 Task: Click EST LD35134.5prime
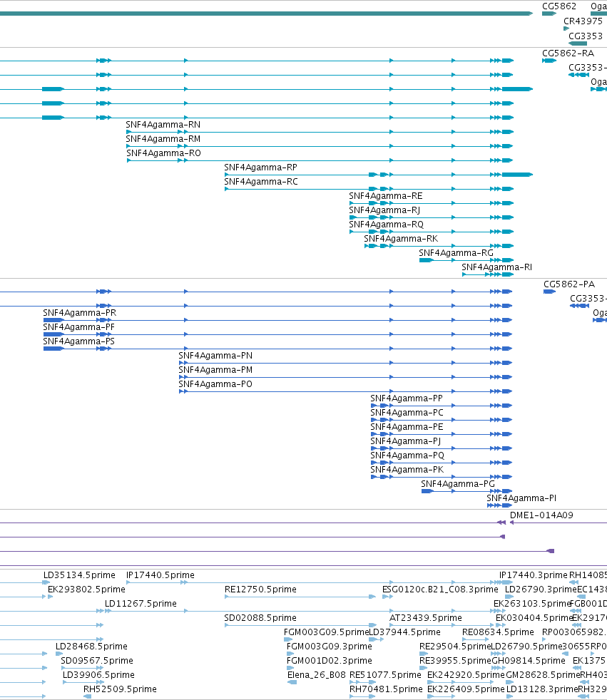79,575
